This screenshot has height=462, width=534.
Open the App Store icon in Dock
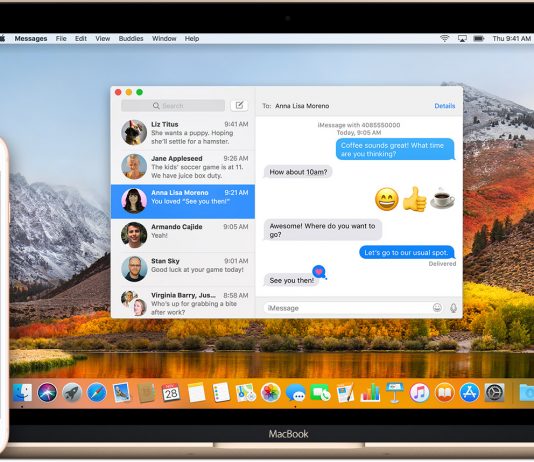(x=469, y=393)
